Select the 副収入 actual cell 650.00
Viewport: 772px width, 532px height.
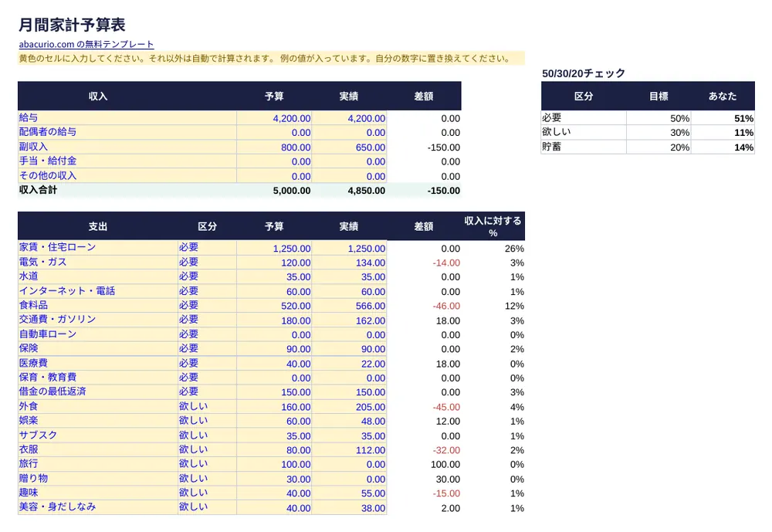(x=349, y=147)
